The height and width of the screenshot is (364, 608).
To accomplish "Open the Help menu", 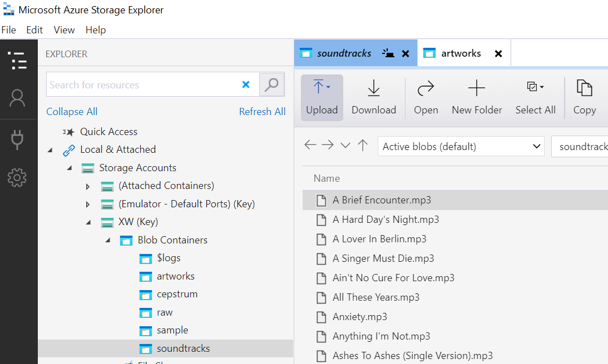I will [x=95, y=30].
